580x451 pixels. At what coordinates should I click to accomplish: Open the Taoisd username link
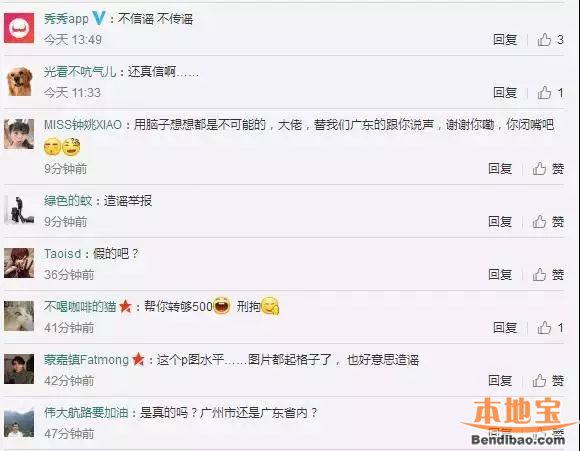(x=63, y=254)
